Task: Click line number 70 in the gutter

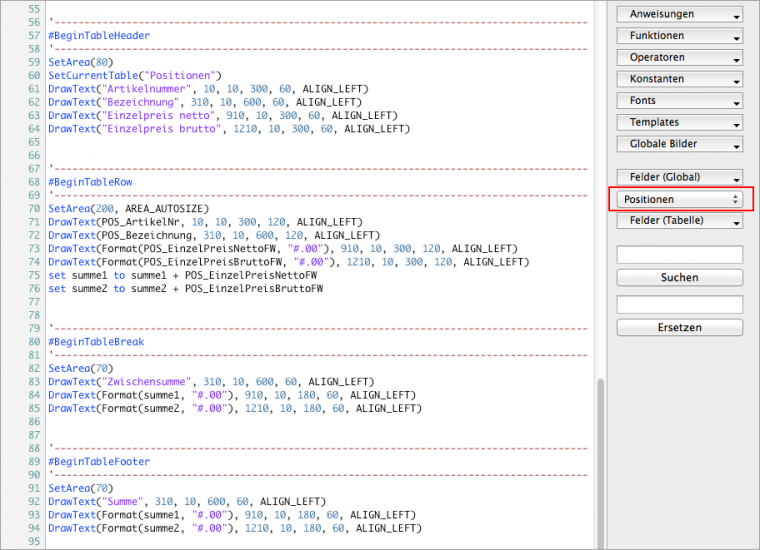Action: [34, 209]
